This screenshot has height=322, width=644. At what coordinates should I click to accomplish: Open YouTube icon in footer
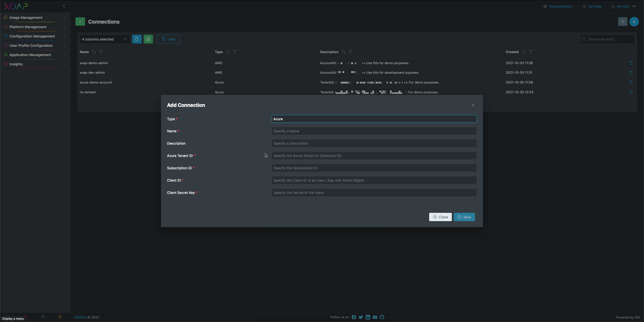click(375, 317)
